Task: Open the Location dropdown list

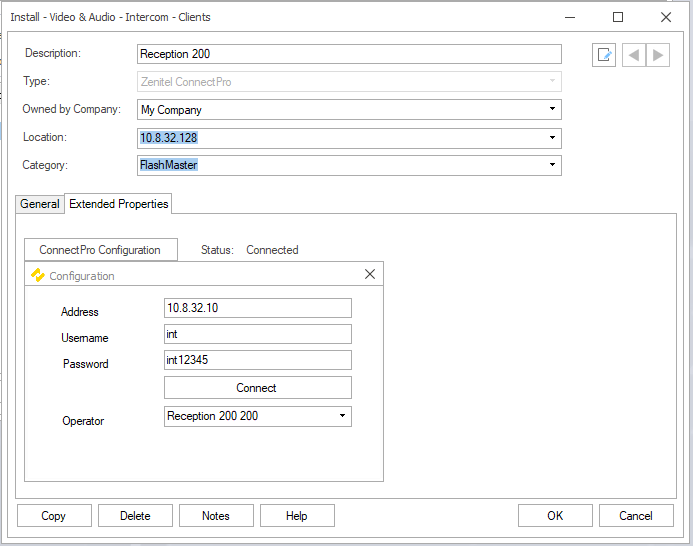Action: click(x=552, y=137)
